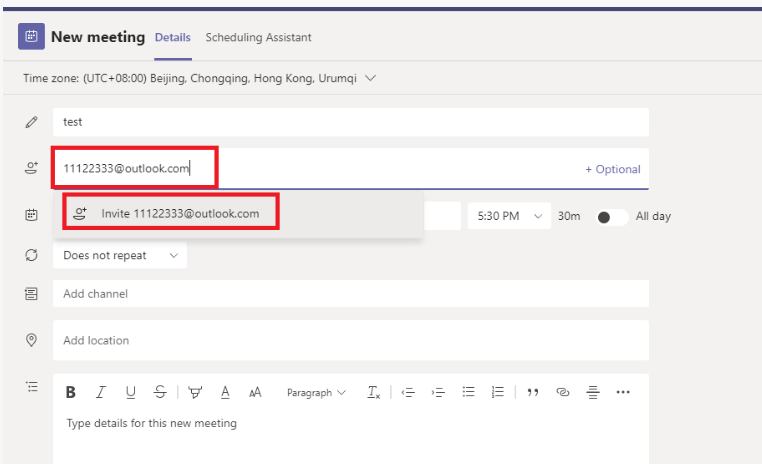Click the New meeting calendar icon
The image size is (762, 464).
pyautogui.click(x=31, y=36)
